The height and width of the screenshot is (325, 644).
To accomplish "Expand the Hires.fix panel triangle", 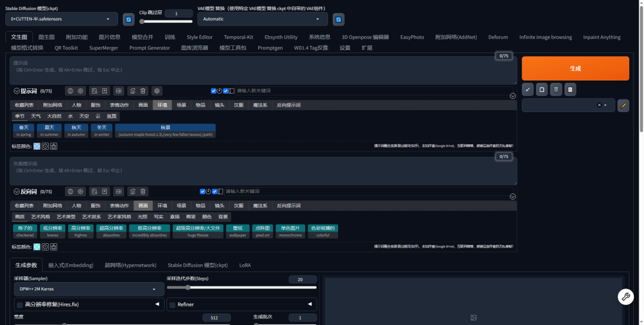I will (x=157, y=305).
